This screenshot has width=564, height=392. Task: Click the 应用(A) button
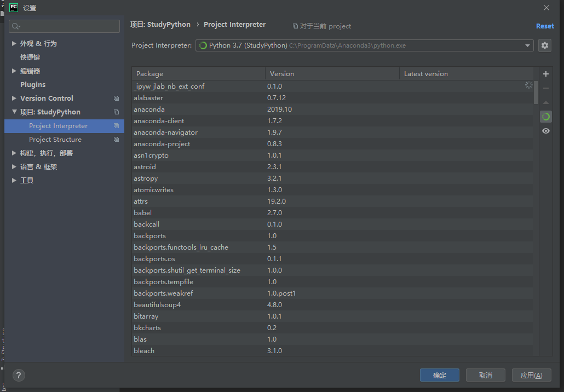tap(531, 375)
